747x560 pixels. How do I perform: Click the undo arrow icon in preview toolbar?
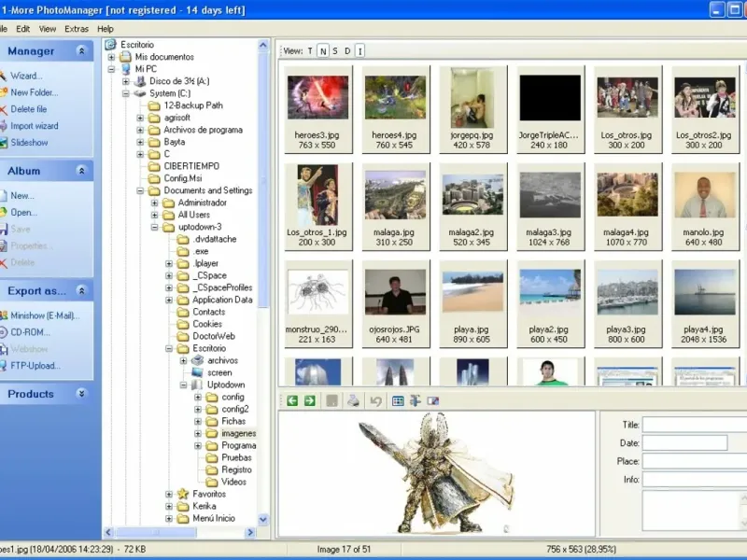click(376, 400)
